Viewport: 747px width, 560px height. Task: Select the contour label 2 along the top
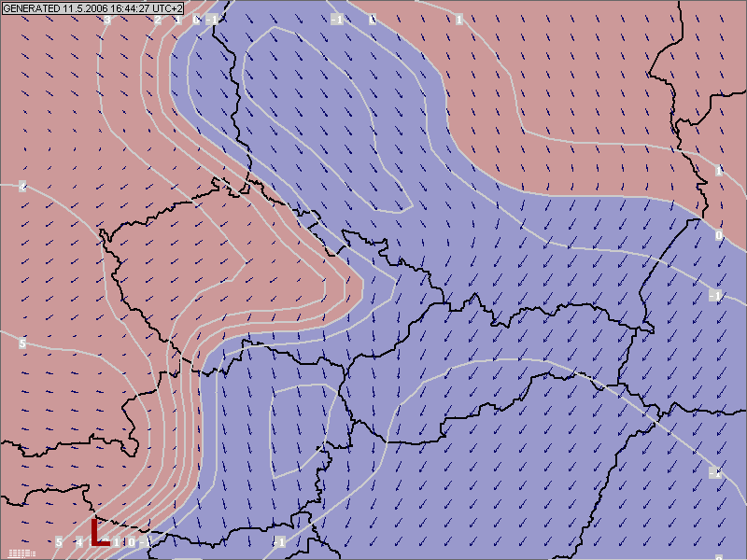pyautogui.click(x=158, y=20)
